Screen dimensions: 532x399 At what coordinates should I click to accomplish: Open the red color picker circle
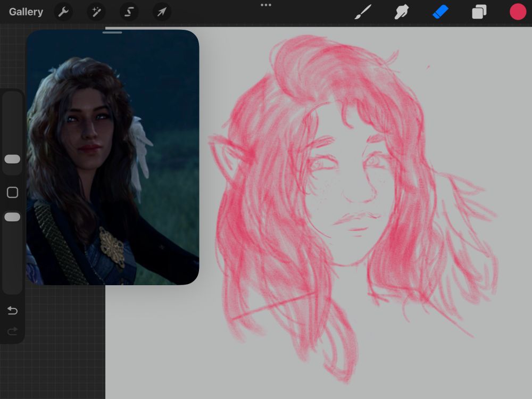click(x=518, y=12)
